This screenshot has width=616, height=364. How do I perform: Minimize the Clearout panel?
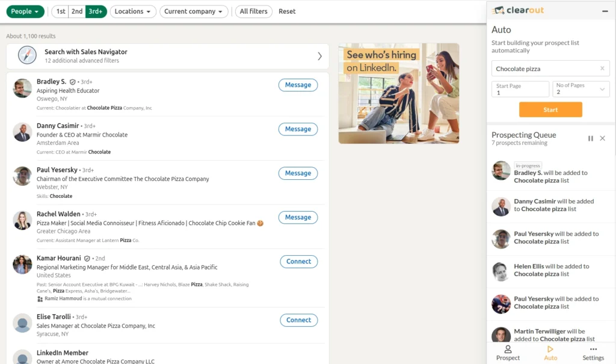pyautogui.click(x=605, y=11)
